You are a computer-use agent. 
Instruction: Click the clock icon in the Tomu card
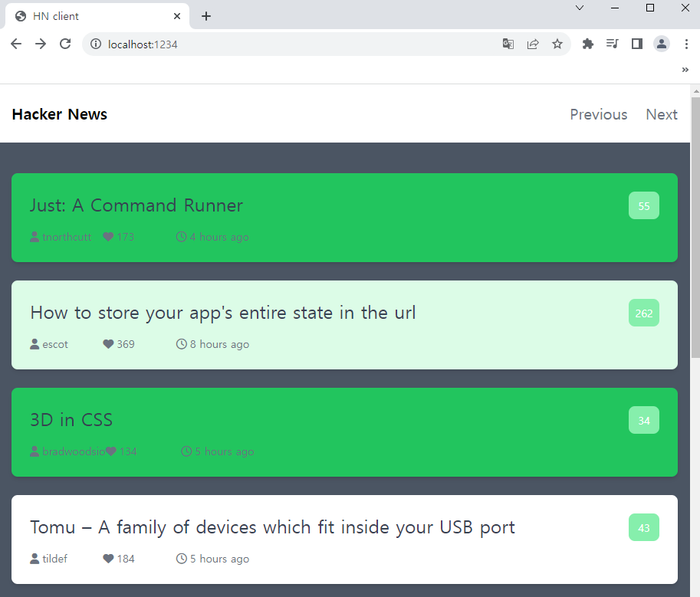[x=181, y=559]
